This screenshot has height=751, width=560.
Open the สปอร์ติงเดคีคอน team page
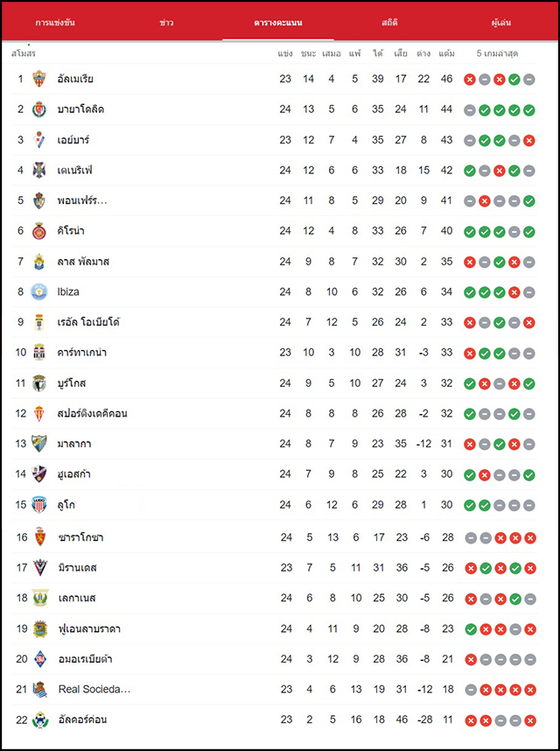click(x=93, y=413)
